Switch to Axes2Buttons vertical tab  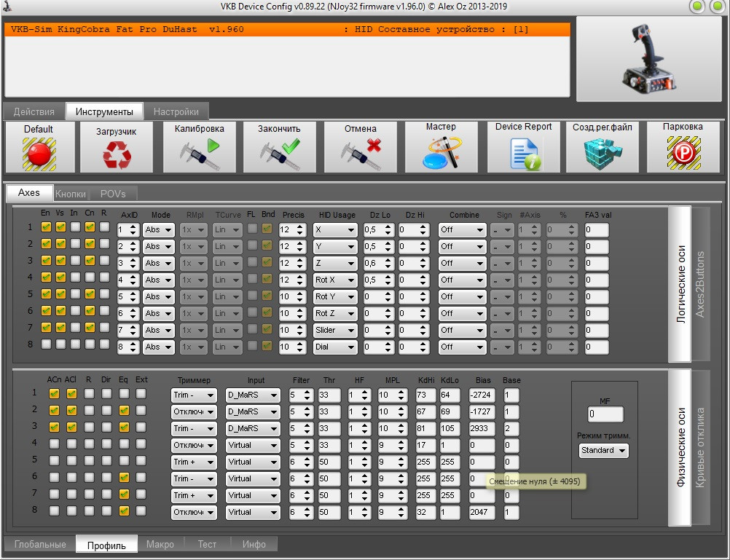point(700,284)
